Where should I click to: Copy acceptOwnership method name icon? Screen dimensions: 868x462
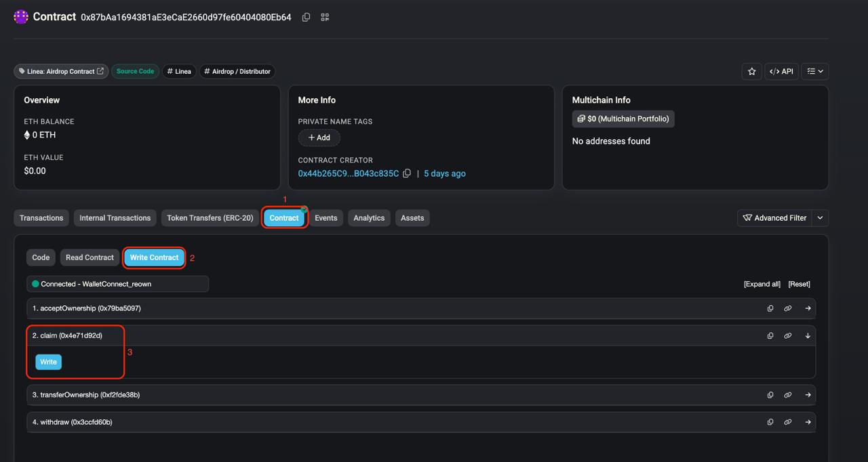pos(770,308)
